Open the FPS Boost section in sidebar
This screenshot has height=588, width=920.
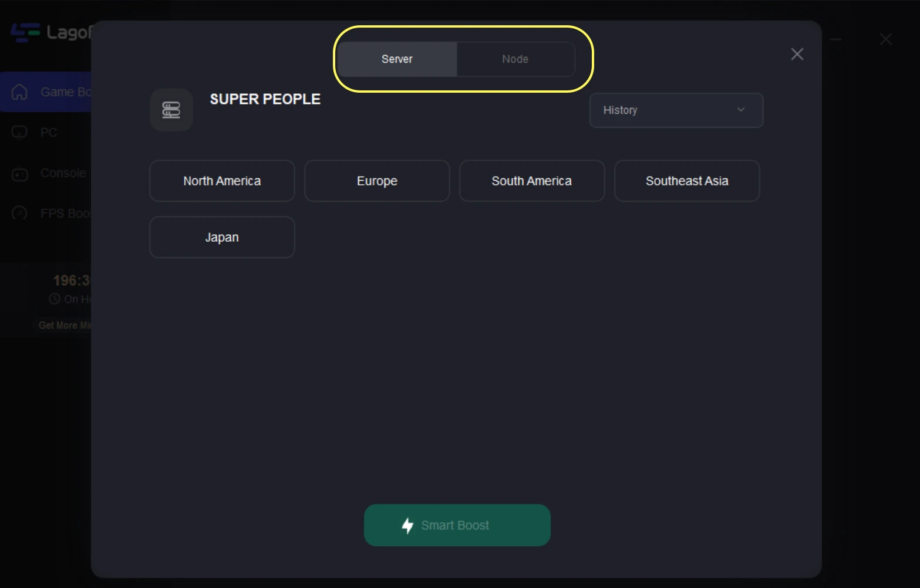point(47,214)
